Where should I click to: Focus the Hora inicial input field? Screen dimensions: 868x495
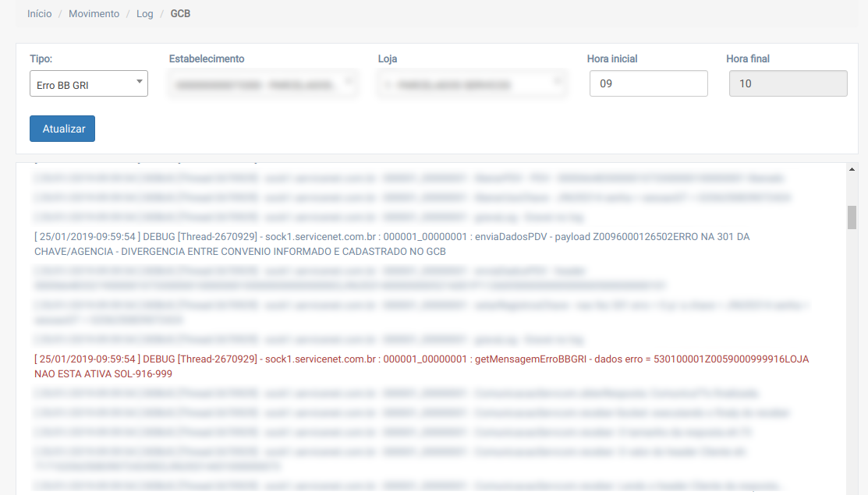(648, 83)
